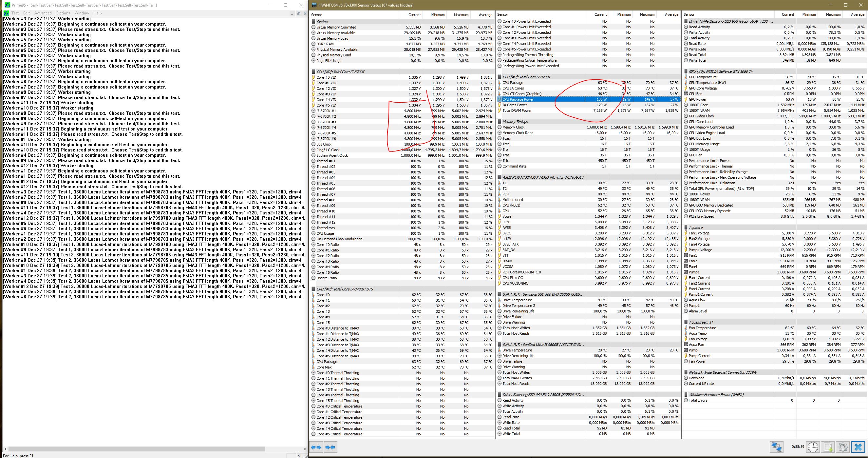Screen dimensions: 868x458
Task: Click the Sensor column header in third panel
Action: pyautogui.click(x=689, y=14)
